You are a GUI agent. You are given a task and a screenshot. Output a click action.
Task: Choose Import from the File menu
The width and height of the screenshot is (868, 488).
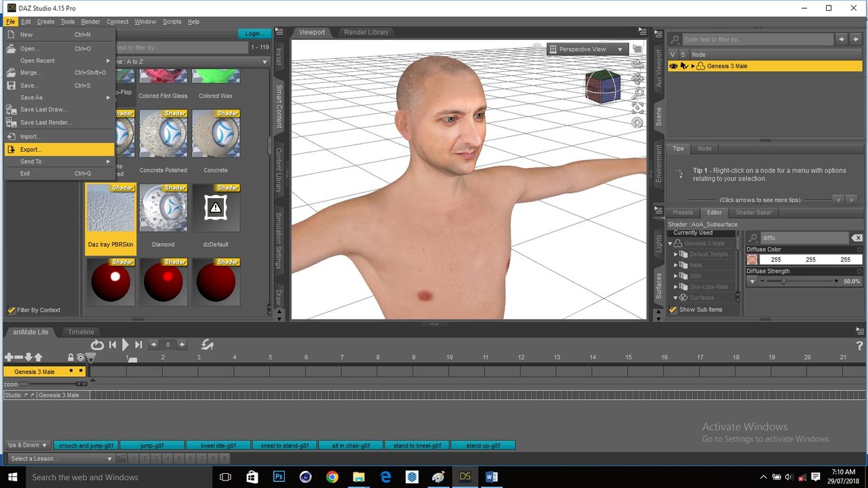(59, 136)
